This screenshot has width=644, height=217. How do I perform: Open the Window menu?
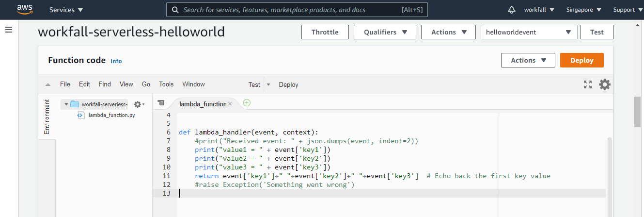pos(193,84)
